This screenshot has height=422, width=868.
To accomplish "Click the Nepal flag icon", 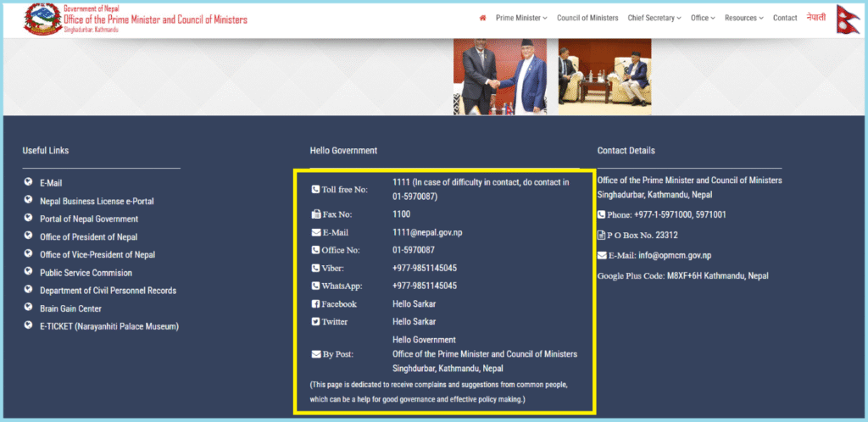I will [x=849, y=19].
